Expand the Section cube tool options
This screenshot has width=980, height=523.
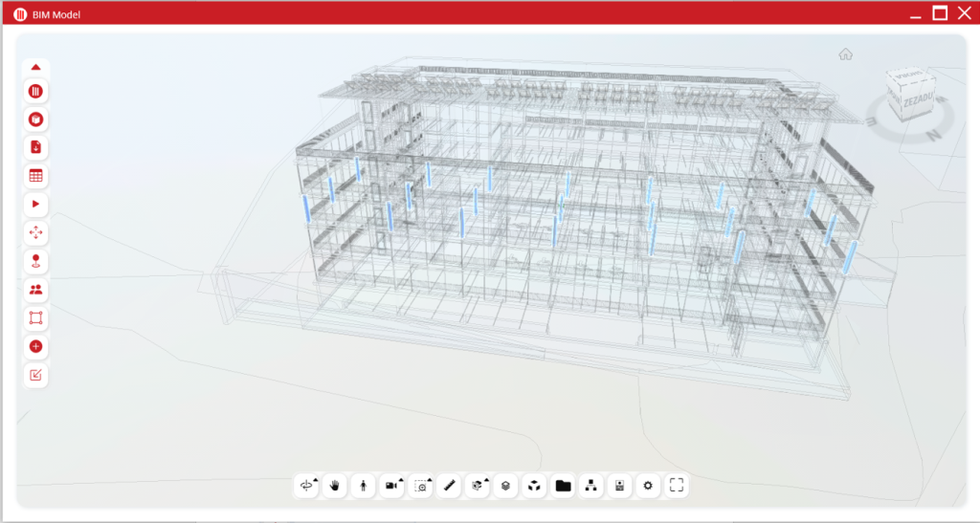pyautogui.click(x=477, y=486)
